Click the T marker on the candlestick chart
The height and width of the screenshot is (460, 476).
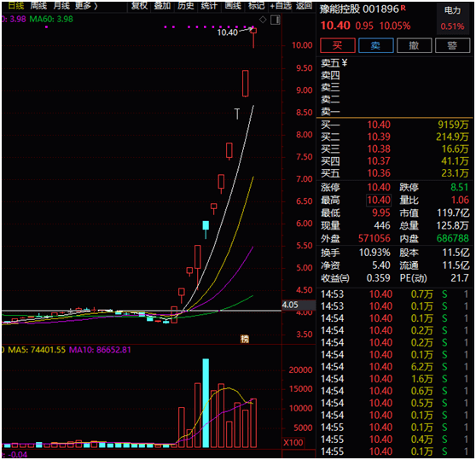[x=237, y=114]
